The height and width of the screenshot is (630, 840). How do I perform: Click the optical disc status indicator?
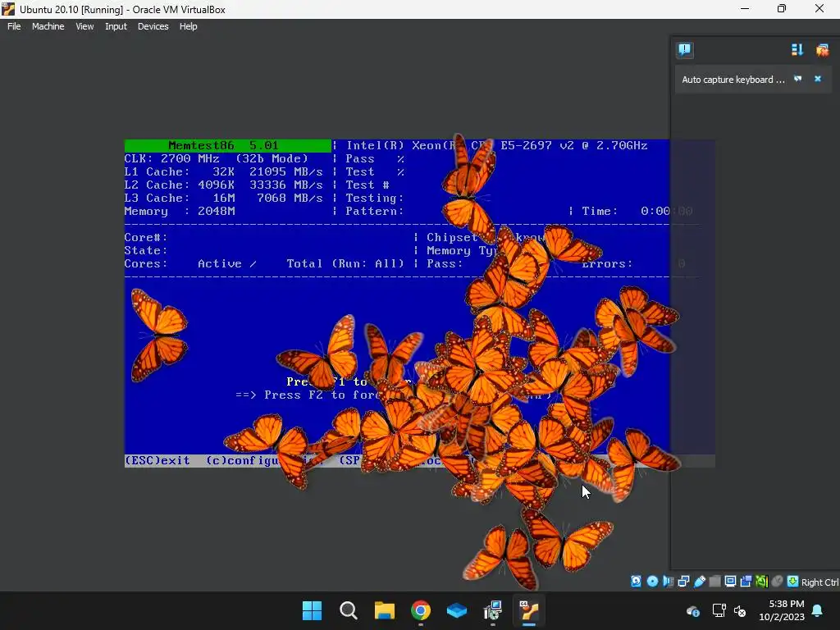tap(652, 582)
